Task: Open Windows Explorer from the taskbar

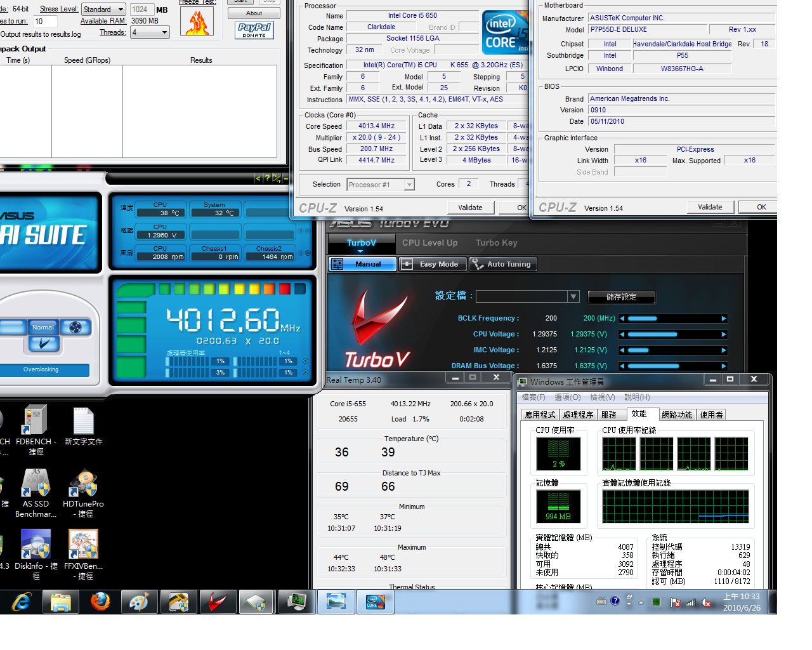Action: coord(61,602)
